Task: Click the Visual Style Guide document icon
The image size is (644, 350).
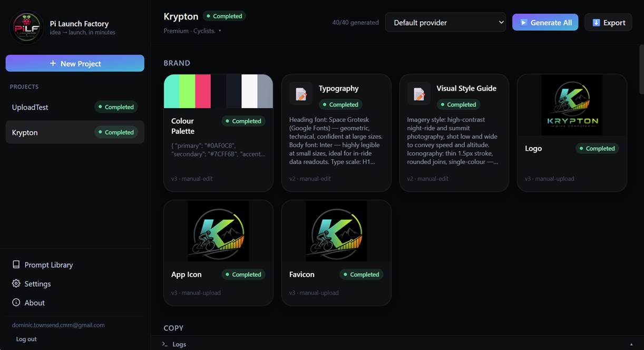Action: pyautogui.click(x=419, y=94)
